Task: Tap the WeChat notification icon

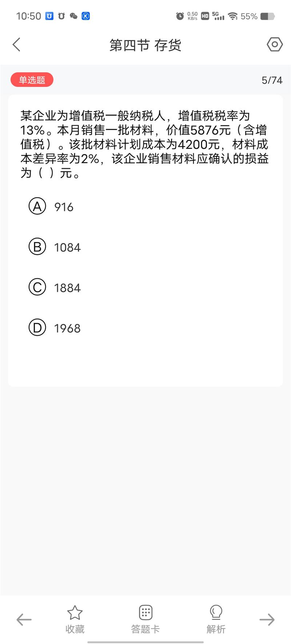Action: (x=73, y=16)
